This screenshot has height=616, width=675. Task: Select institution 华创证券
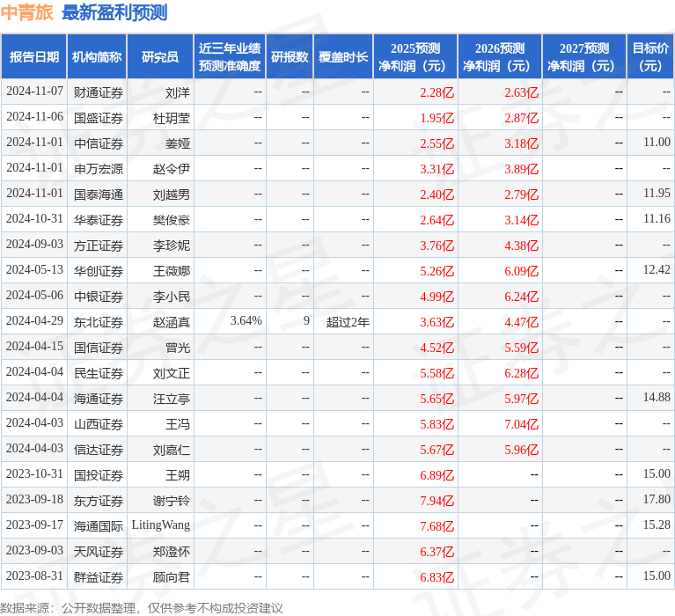click(99, 271)
